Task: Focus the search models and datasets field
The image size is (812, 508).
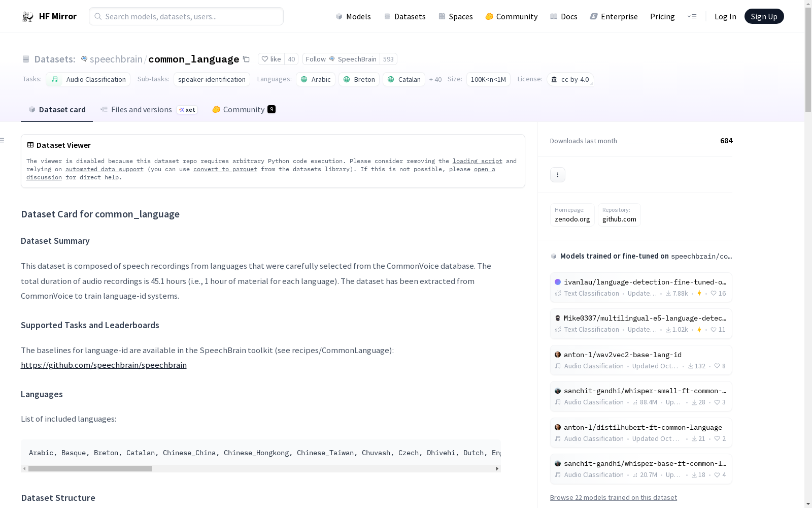Action: 186,16
